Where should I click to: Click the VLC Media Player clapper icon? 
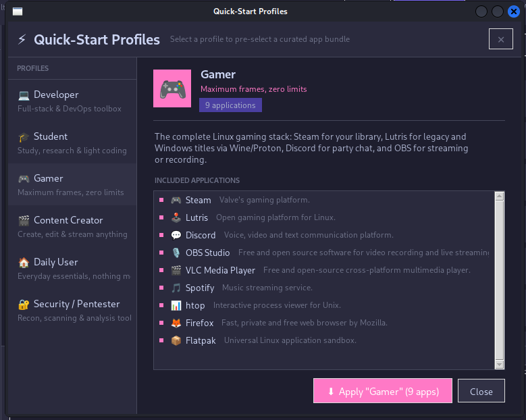176,270
